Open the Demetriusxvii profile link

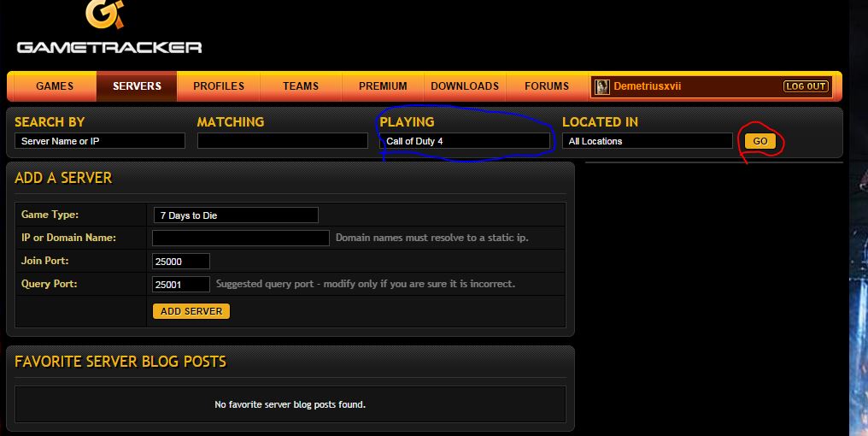click(x=647, y=86)
